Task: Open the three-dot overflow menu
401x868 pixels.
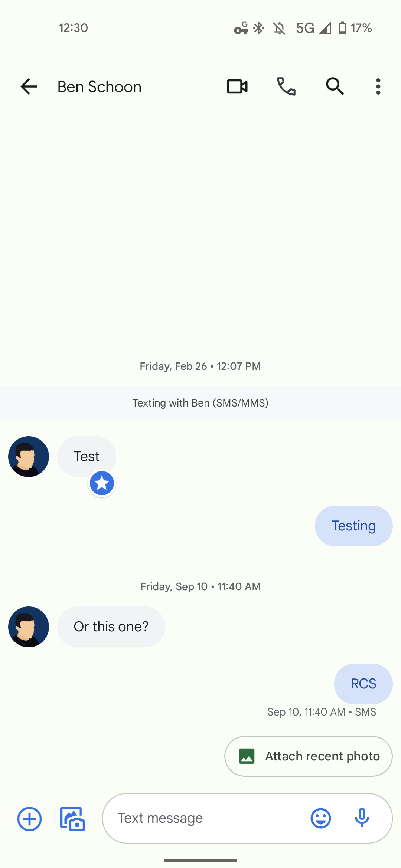Action: click(378, 87)
